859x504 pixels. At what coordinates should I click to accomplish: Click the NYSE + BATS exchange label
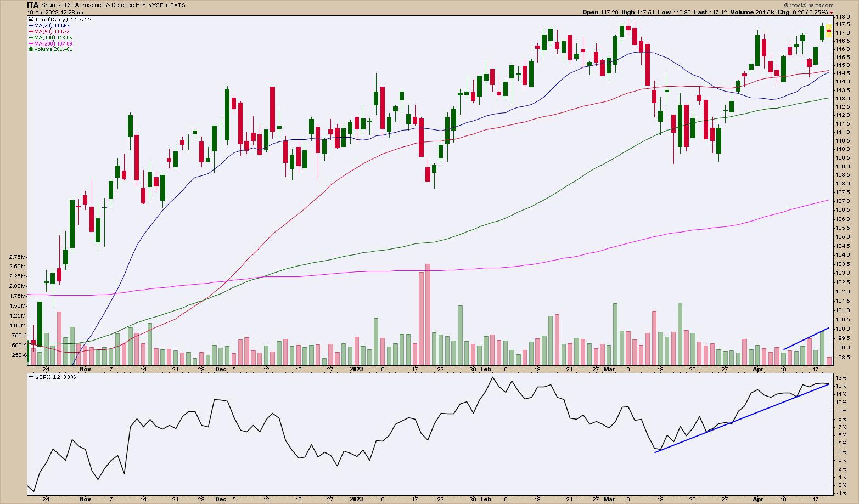pos(167,5)
